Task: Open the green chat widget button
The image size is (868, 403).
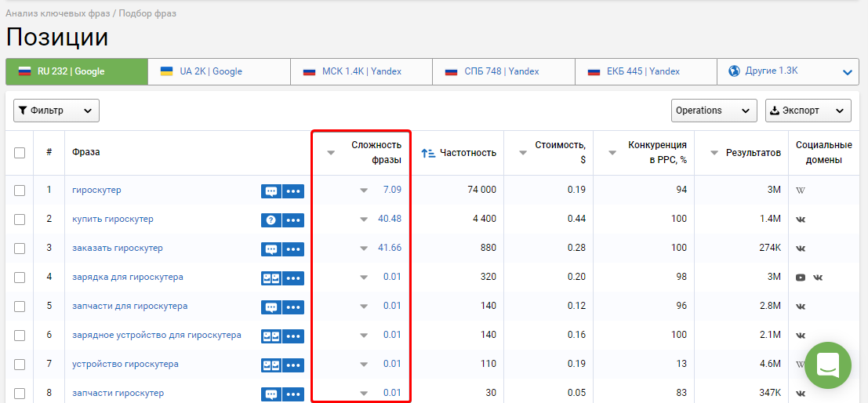Action: (828, 365)
